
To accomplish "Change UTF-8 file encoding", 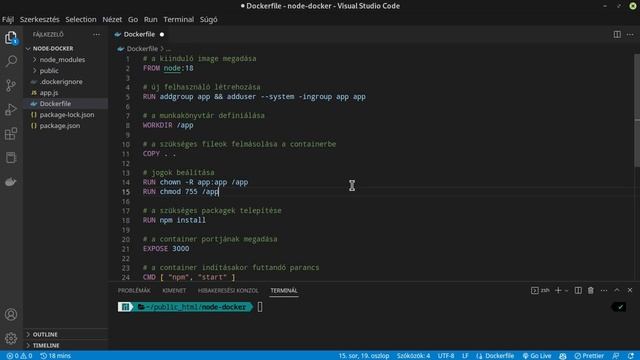I will pos(446,356).
